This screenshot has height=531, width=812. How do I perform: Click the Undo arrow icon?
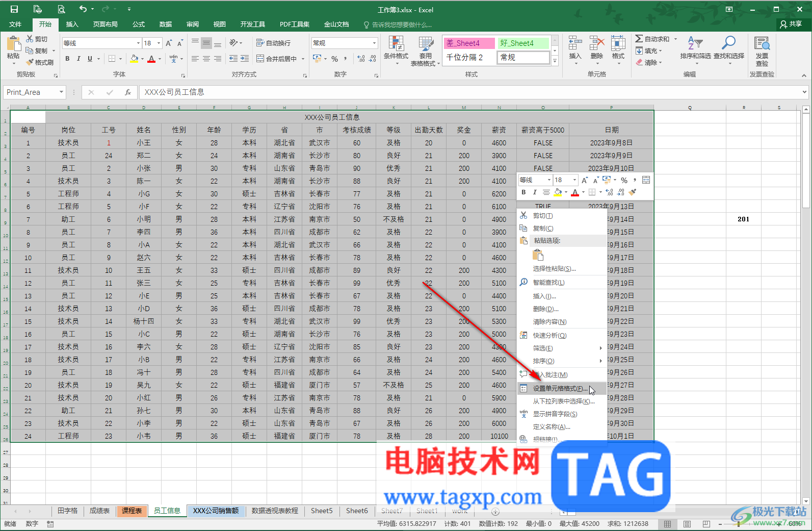click(83, 9)
